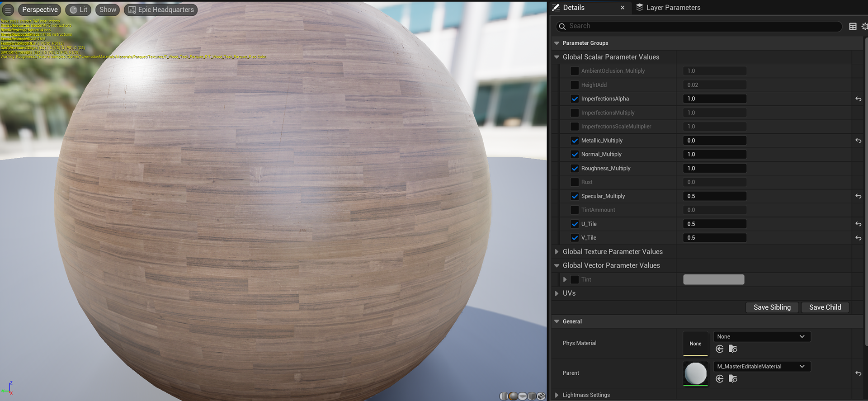Uncheck V_Tile override checkbox
The image size is (868, 401).
click(575, 238)
